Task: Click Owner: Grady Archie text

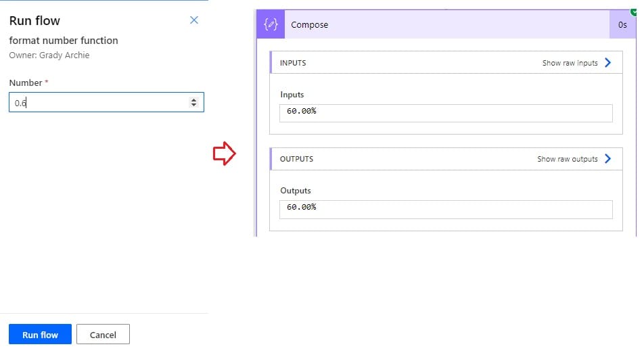Action: [49, 55]
